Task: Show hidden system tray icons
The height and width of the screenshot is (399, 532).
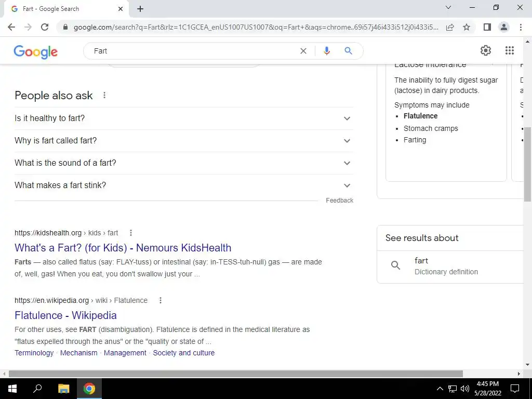Action: [x=440, y=389]
